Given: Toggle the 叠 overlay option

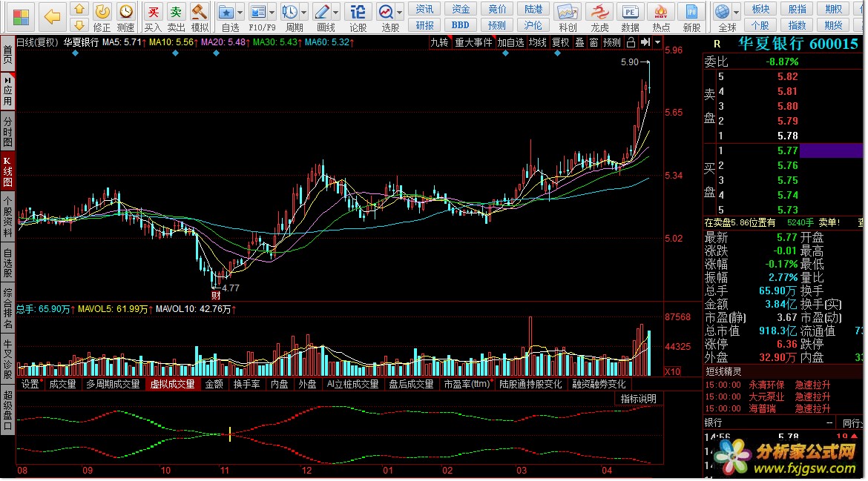Looking at the screenshot, I should click(579, 42).
